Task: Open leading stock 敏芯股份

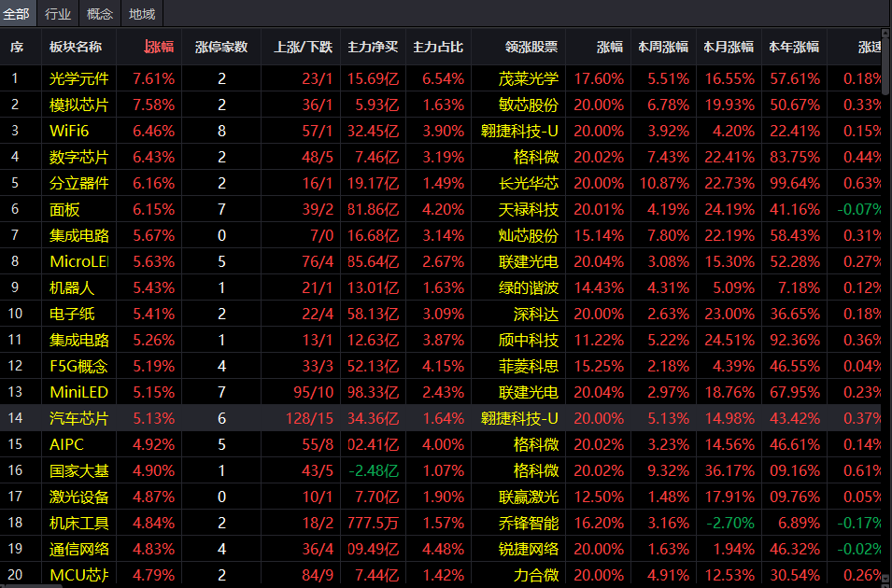Action: [529, 105]
